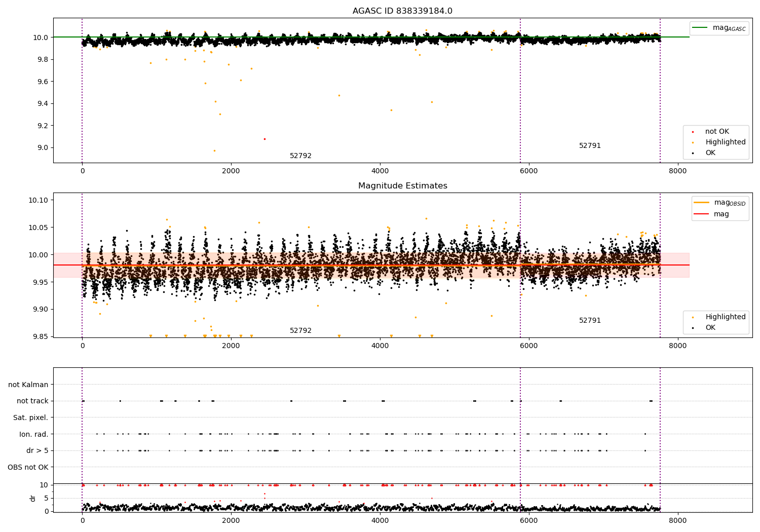Click the red 'not OK' outlier point in top plot
The width and height of the screenshot is (760, 532).
click(x=264, y=139)
